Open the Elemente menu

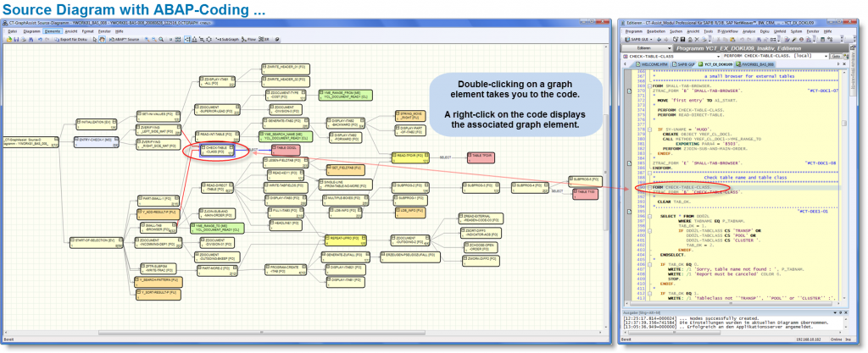coord(53,30)
